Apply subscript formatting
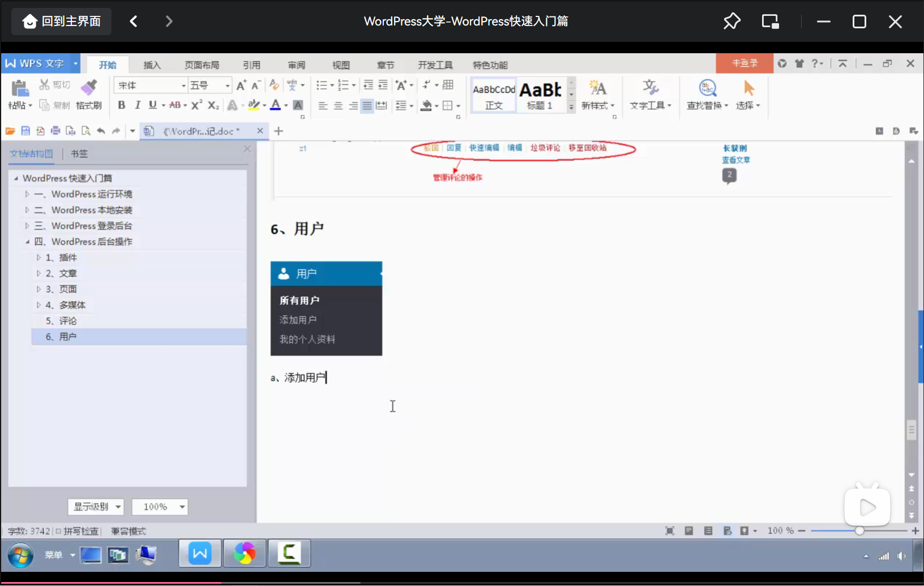Screen dimensions: 924x586 pyautogui.click(x=213, y=105)
